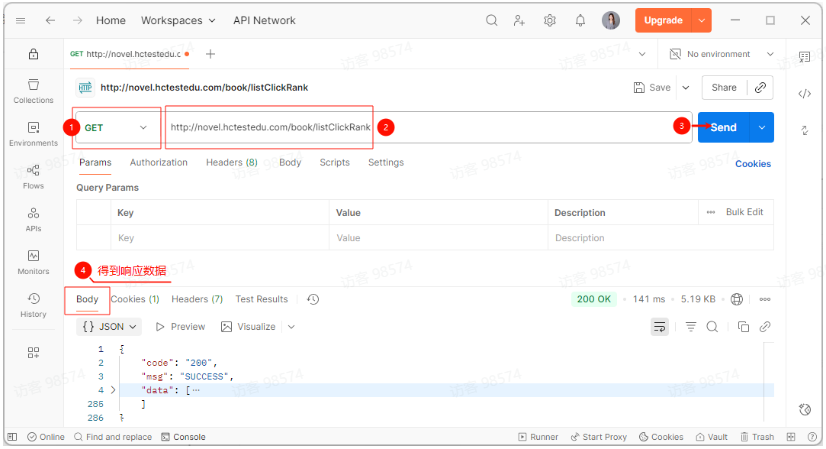Open the tabs list chevron
826x449 pixels.
(642, 54)
